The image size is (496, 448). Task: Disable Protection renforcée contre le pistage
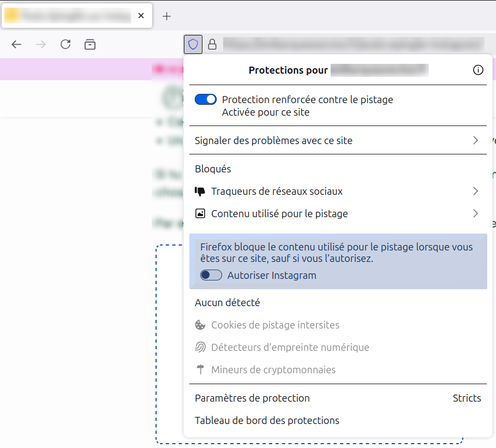pos(206,99)
